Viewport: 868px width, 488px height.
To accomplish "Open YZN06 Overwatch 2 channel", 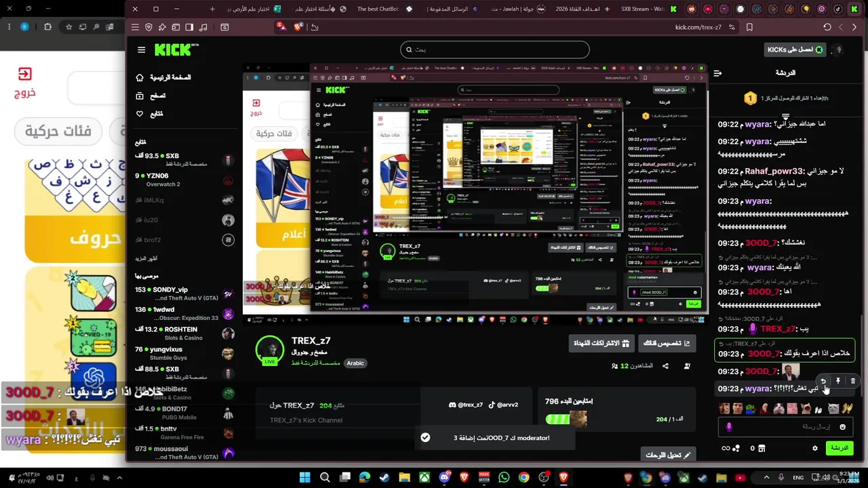I will (184, 180).
